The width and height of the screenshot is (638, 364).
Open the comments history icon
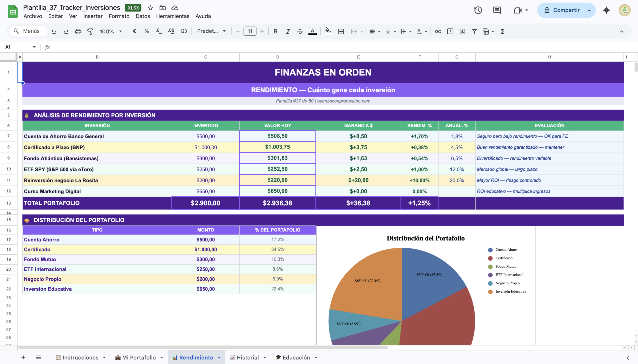pos(497,10)
